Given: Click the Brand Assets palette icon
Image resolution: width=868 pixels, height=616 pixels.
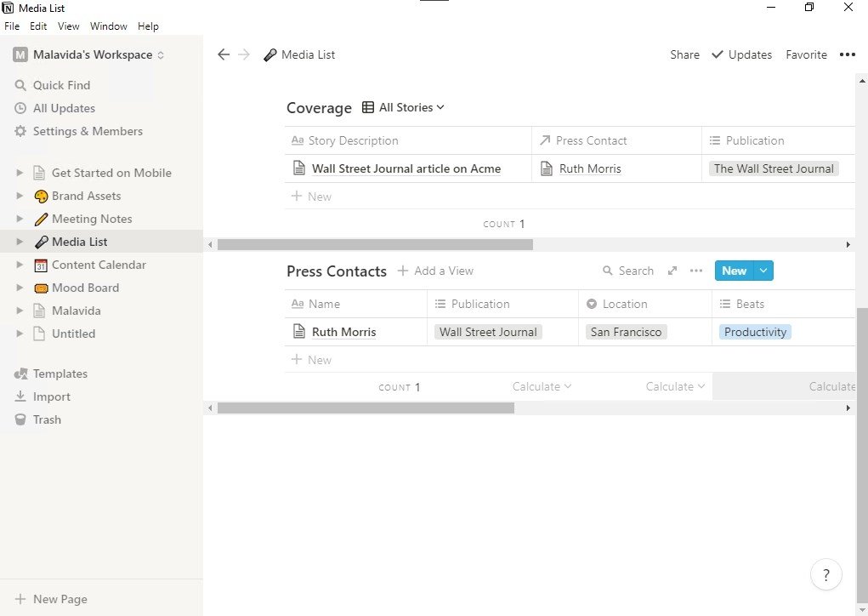Looking at the screenshot, I should (x=41, y=196).
